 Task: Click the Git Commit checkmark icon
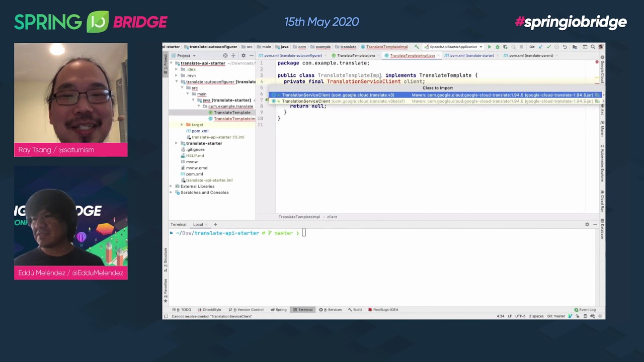point(549,47)
